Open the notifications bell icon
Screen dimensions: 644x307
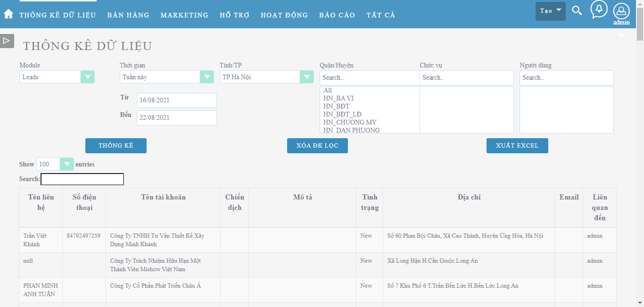(599, 9)
